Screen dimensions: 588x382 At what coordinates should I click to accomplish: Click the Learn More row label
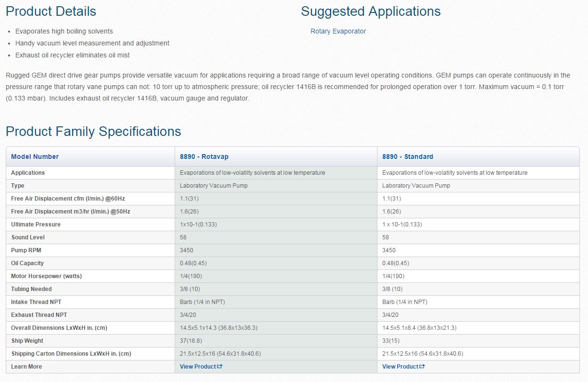(26, 367)
